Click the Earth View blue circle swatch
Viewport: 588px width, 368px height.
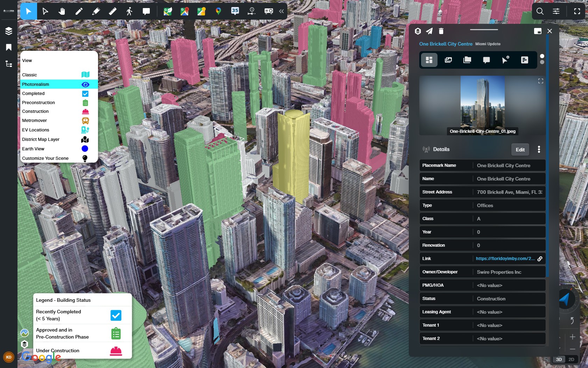pos(85,149)
